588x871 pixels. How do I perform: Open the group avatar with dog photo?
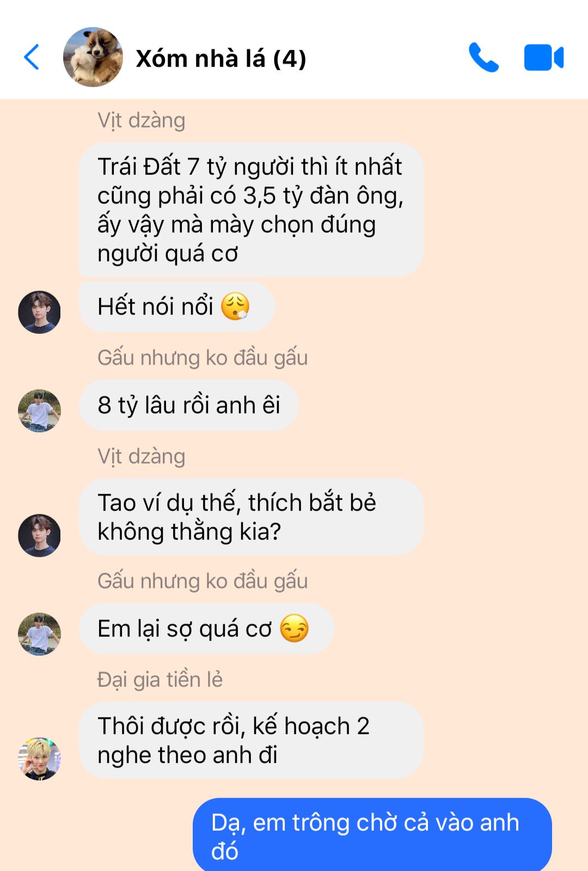pyautogui.click(x=93, y=57)
